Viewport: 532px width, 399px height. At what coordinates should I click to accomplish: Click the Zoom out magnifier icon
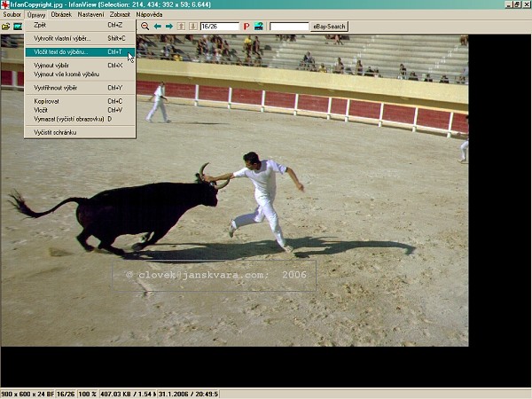pyautogui.click(x=145, y=27)
